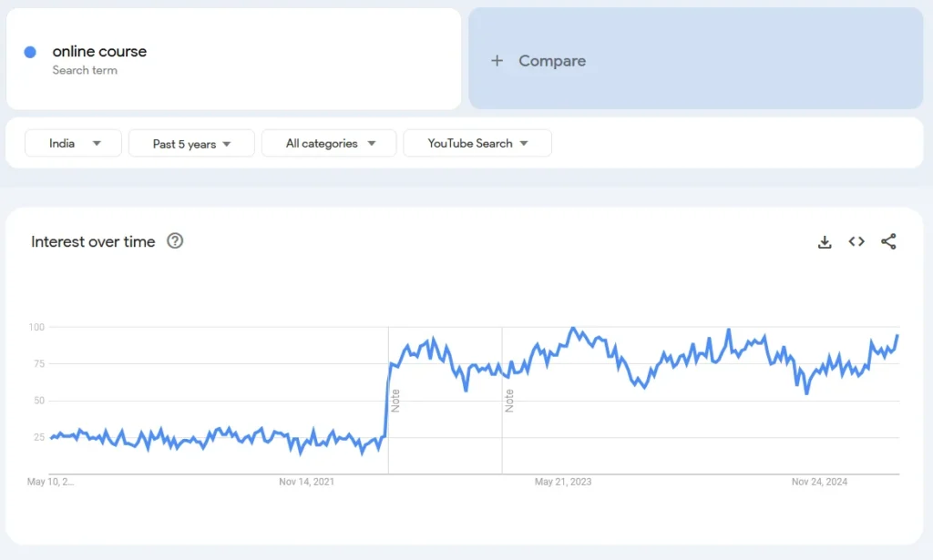The width and height of the screenshot is (933, 560).
Task: Select the May 21, 2023 axis label
Action: coord(562,482)
